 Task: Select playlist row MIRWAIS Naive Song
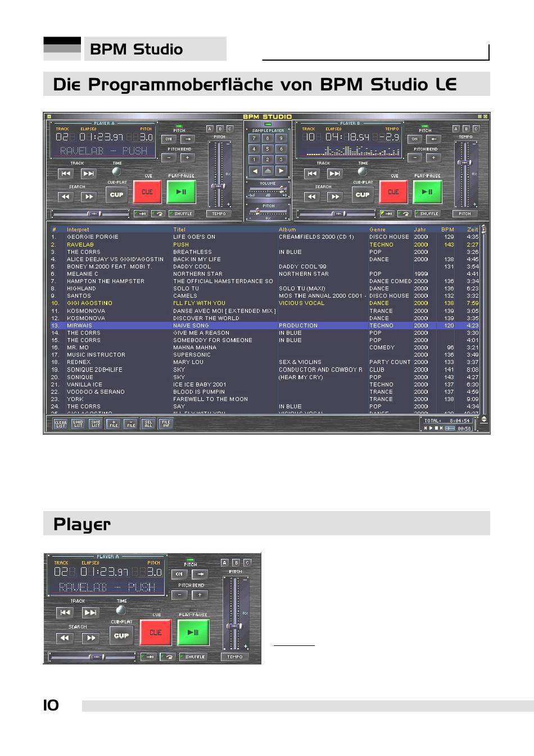pos(265,325)
